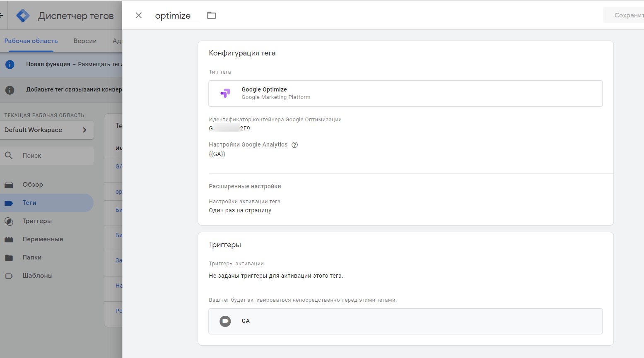Open the Рабочая область tab
644x358 pixels.
[31, 41]
